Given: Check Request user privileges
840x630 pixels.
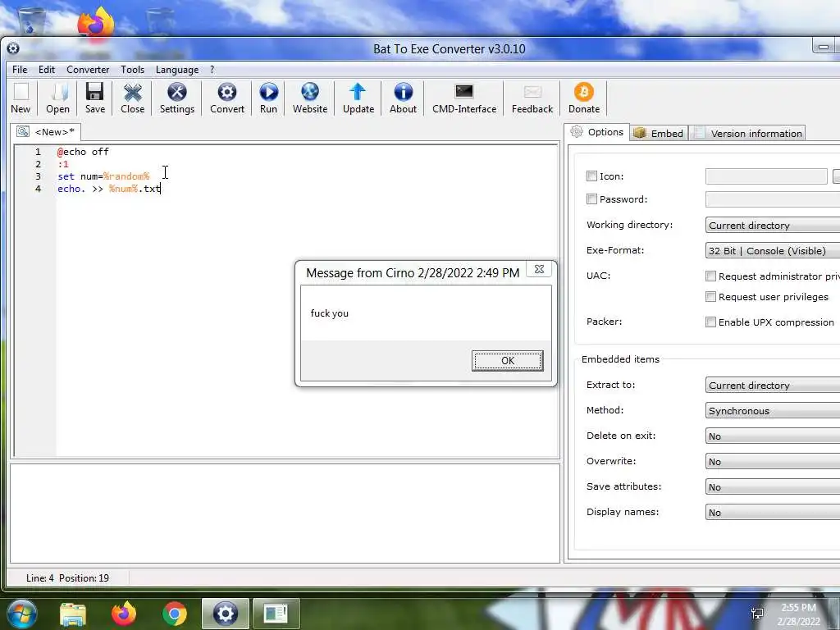Looking at the screenshot, I should tap(710, 296).
